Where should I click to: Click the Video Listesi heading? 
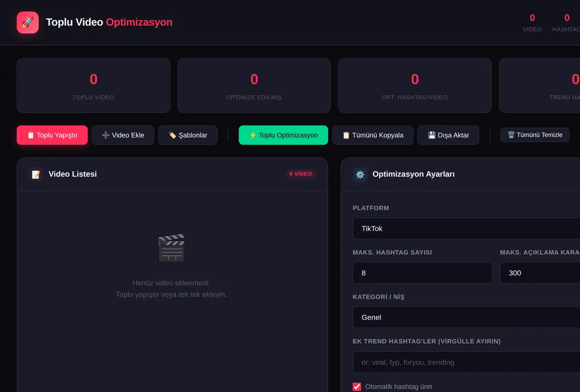click(72, 174)
